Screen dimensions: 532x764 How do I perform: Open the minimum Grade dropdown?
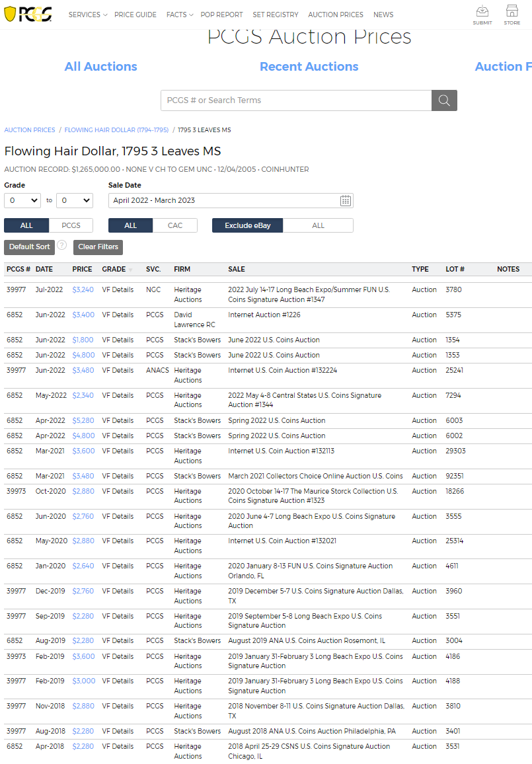click(x=22, y=200)
